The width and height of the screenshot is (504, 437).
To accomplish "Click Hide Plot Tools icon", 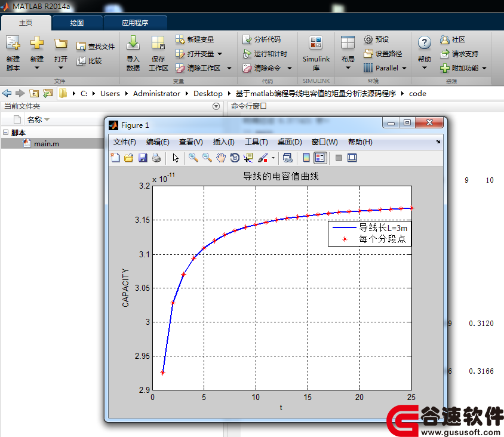I will click(x=339, y=158).
